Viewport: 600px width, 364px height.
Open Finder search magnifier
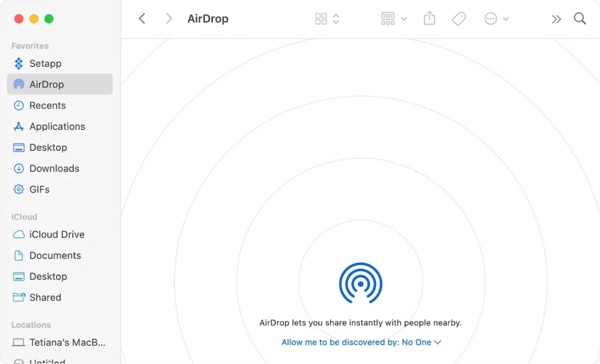coord(580,18)
